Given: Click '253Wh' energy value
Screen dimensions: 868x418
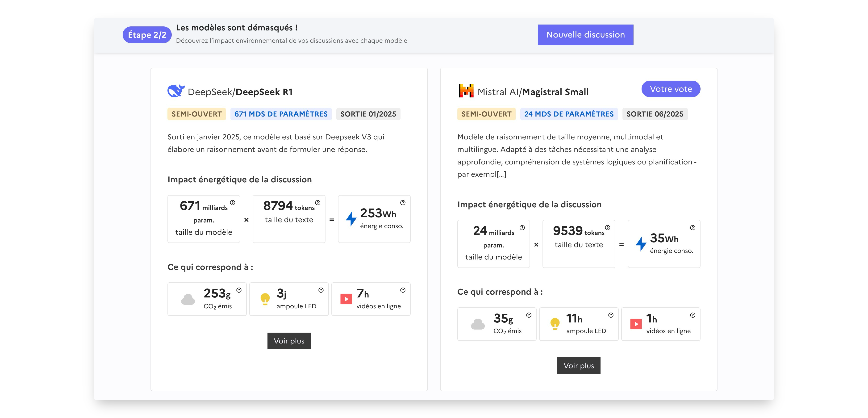Looking at the screenshot, I should 378,213.
